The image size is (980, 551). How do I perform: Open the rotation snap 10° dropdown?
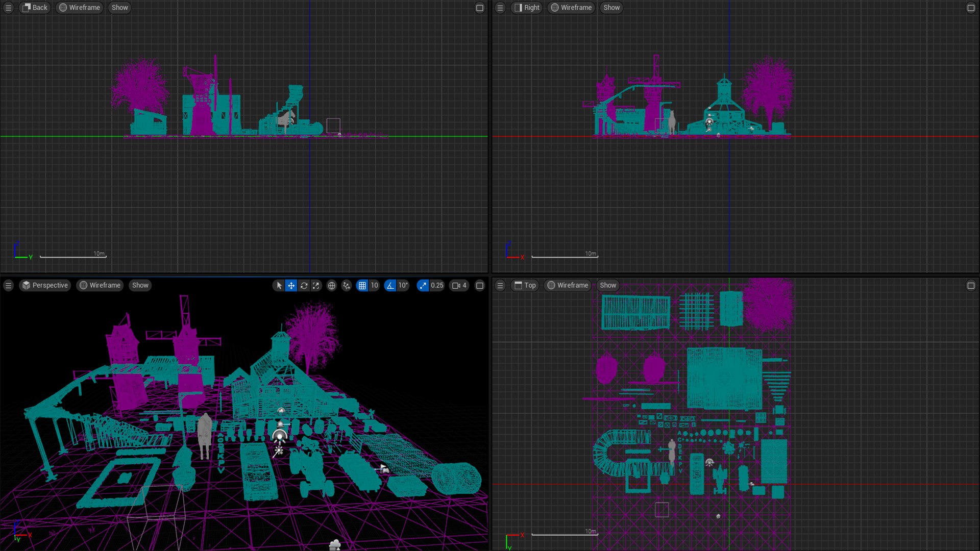(403, 286)
